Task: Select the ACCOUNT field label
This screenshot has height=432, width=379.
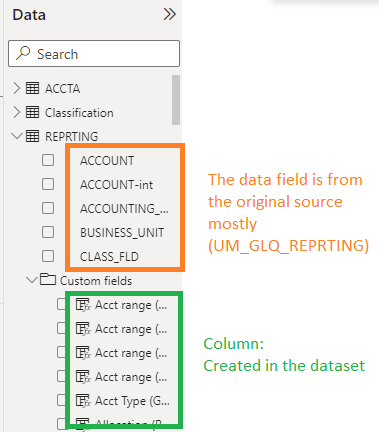Action: point(107,161)
